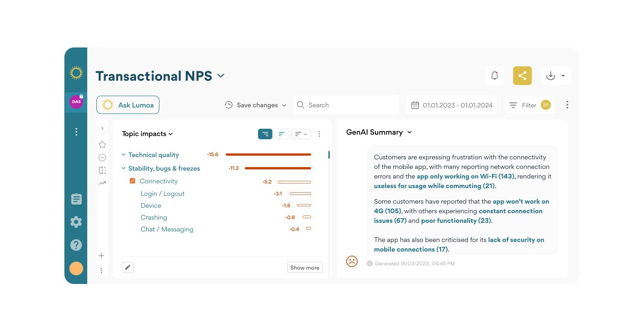644x331 pixels.
Task: Open settings gear in the sidebar
Action: pos(76,222)
